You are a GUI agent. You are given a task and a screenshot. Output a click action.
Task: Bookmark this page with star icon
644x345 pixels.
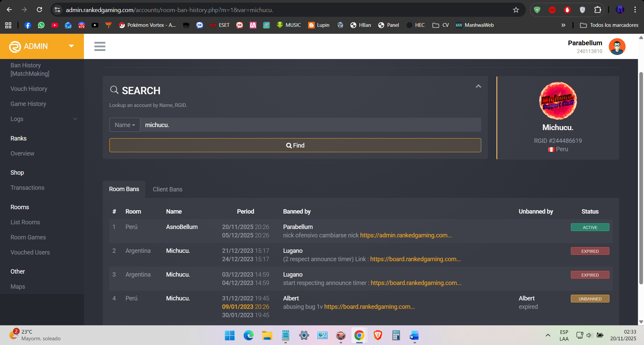pyautogui.click(x=516, y=10)
